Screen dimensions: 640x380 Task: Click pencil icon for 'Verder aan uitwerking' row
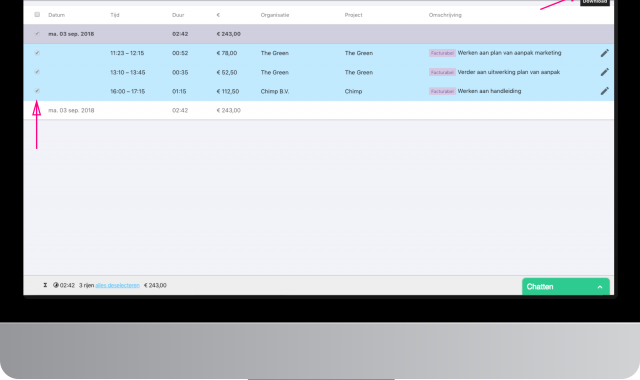[x=604, y=72]
